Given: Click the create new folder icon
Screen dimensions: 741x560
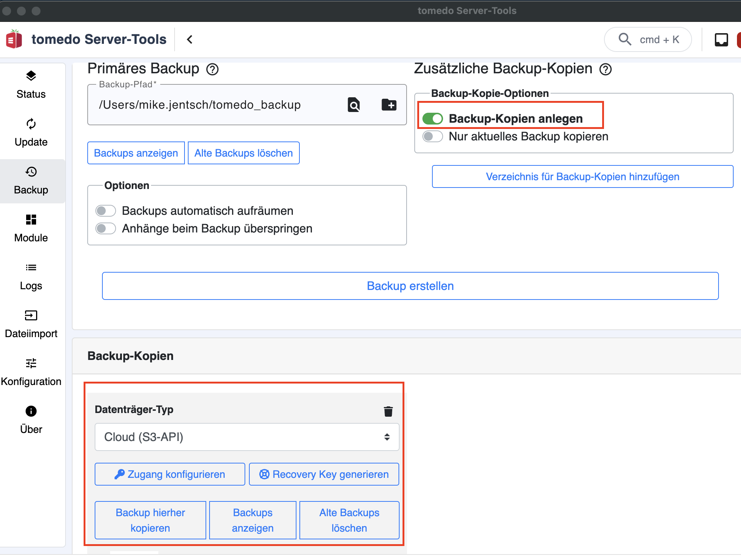Looking at the screenshot, I should coord(389,105).
